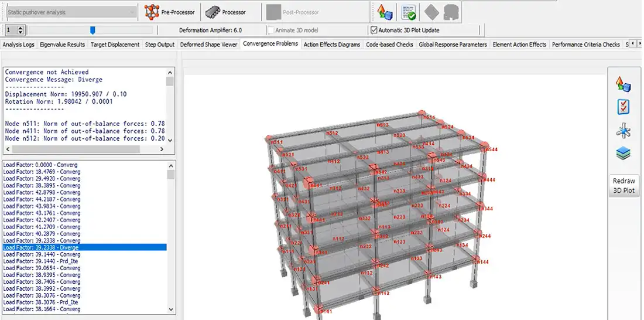Viewport: 644px width, 320px height.
Task: Click the gray blob toolbar icon beside the diamond
Action: (x=451, y=12)
